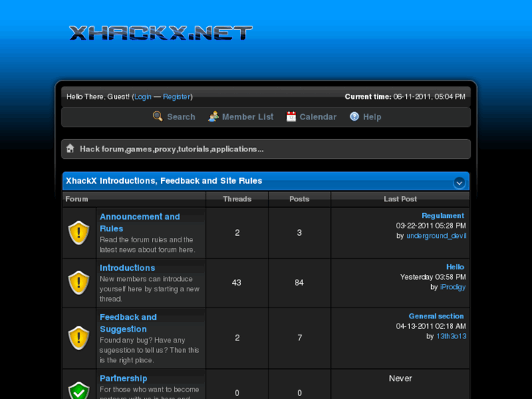Click the Member List people icon
Screen dimensions: 532x399
[213, 116]
